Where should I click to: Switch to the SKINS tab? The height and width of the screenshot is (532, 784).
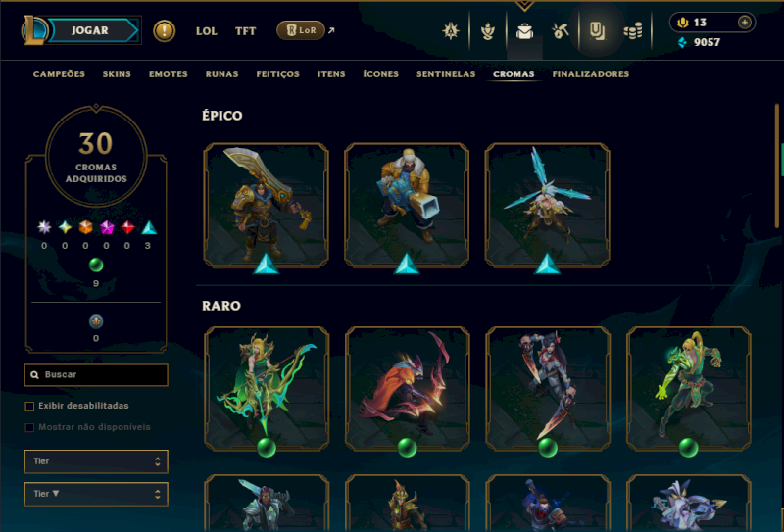click(x=117, y=74)
